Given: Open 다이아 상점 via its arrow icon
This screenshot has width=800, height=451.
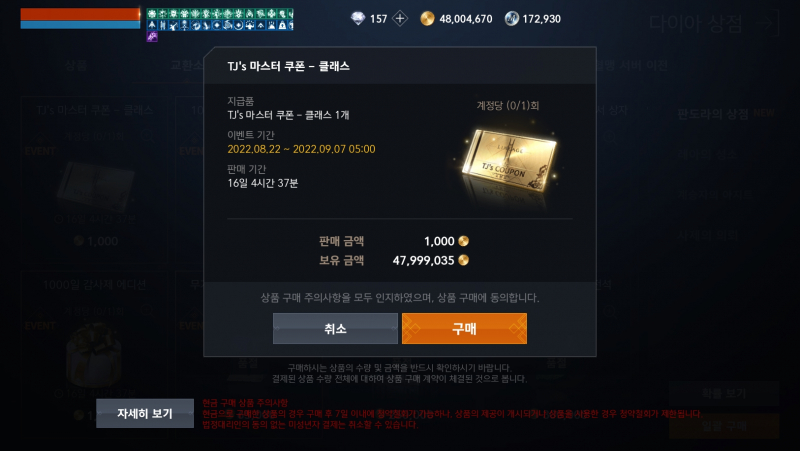Looking at the screenshot, I should 769,23.
